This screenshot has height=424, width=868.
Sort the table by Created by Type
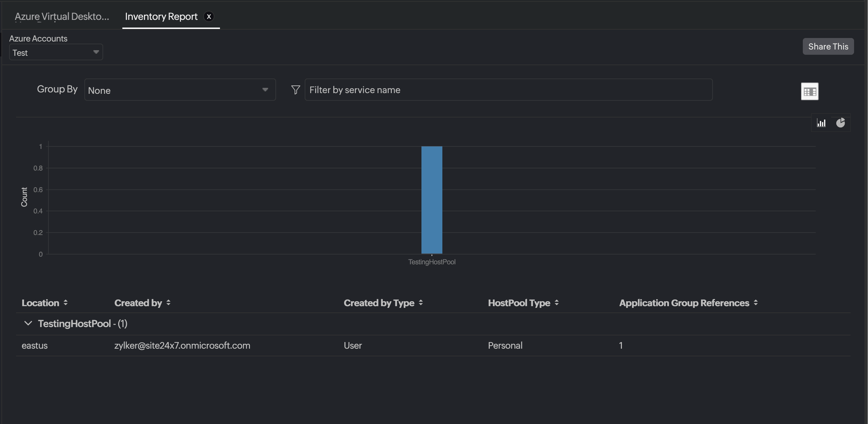coord(421,303)
